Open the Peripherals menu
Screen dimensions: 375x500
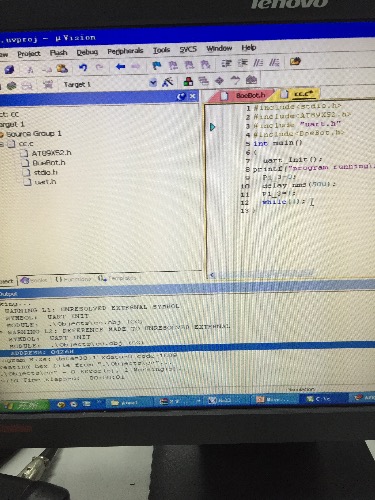(125, 51)
